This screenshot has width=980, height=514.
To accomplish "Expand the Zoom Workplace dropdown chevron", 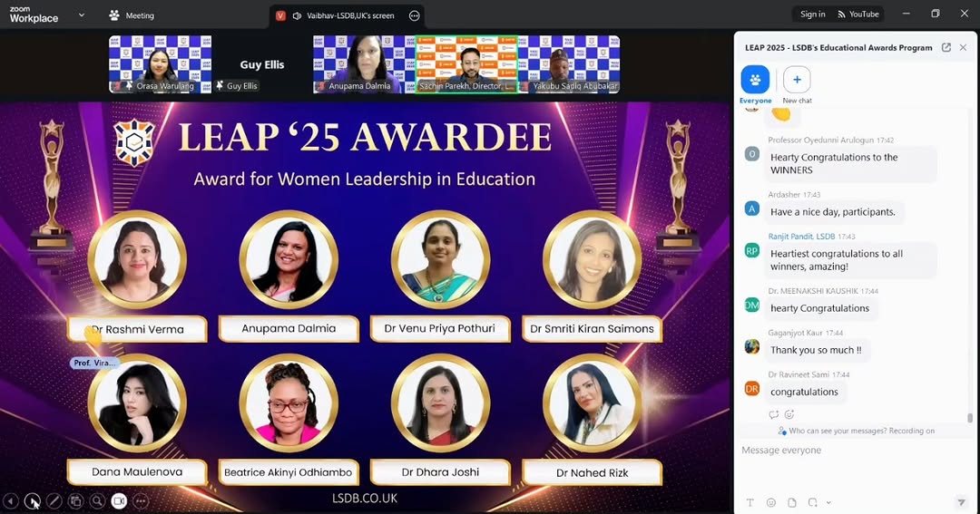I will click(x=82, y=15).
